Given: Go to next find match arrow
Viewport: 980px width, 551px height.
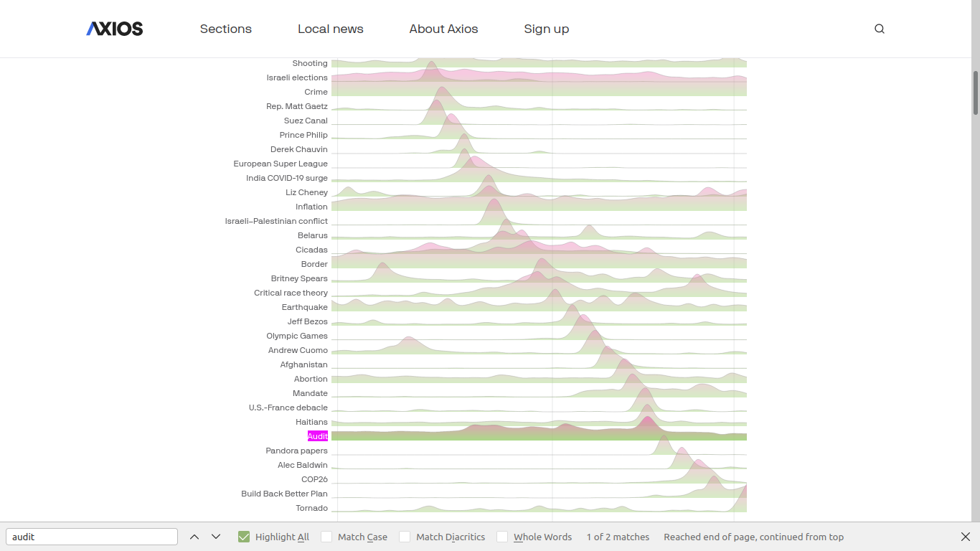Looking at the screenshot, I should click(216, 537).
